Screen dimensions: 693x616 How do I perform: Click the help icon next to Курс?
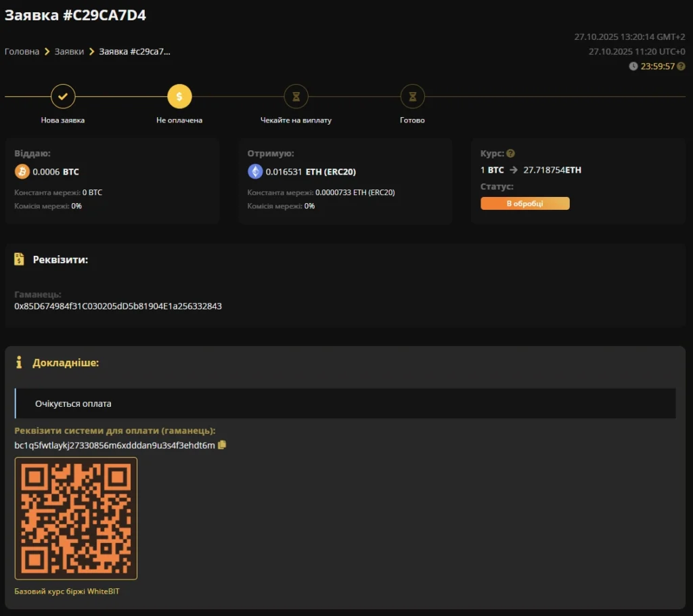510,154
